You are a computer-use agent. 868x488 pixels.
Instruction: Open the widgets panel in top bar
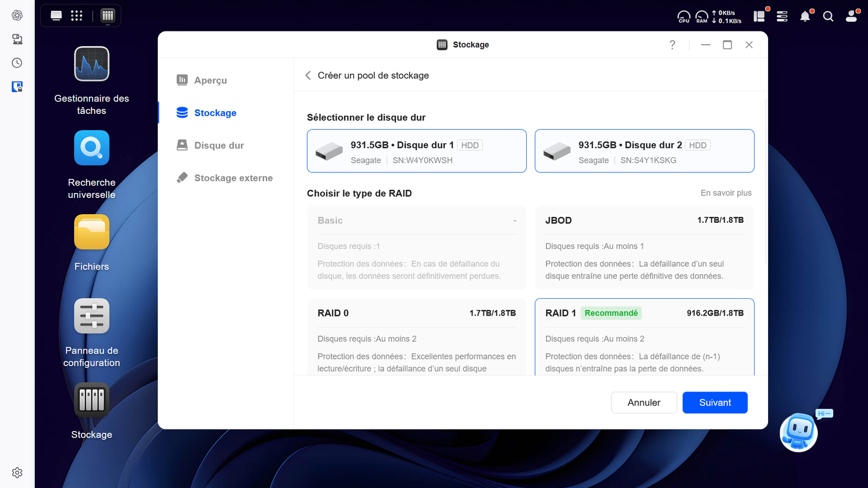(x=759, y=16)
